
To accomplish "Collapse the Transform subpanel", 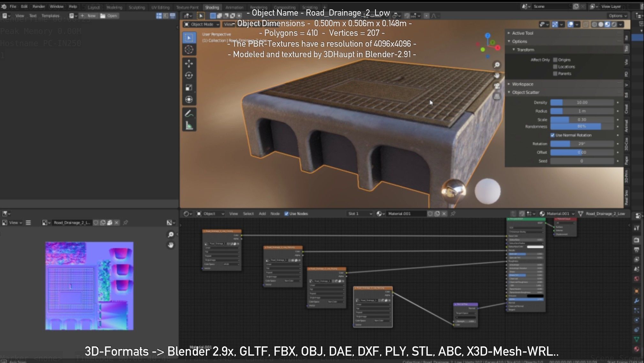I will coord(525,50).
